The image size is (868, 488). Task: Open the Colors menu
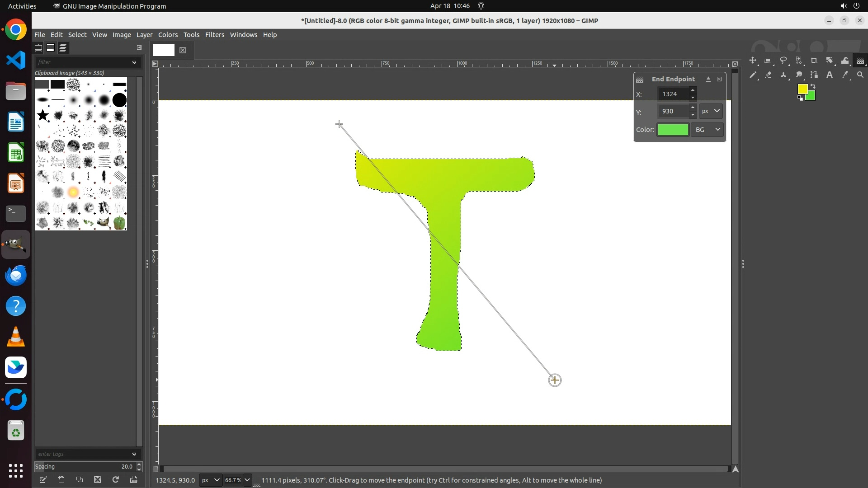tap(168, 35)
